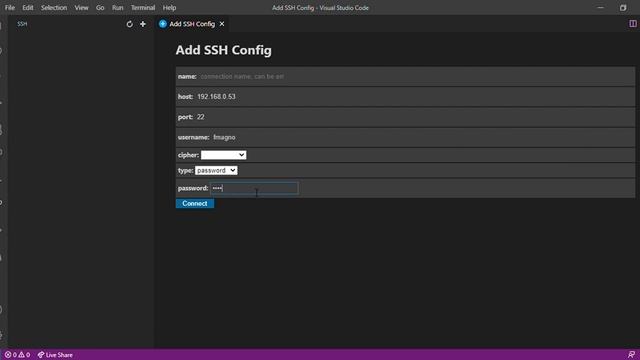Viewport: 640px width, 360px height.
Task: Click the Add SSH Config heading
Action: [x=223, y=50]
